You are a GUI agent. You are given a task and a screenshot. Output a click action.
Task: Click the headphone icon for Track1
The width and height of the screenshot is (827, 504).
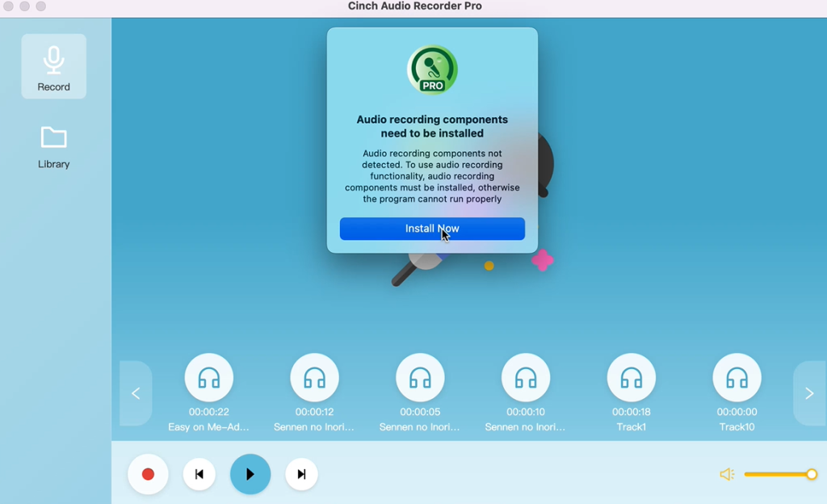pos(632,376)
